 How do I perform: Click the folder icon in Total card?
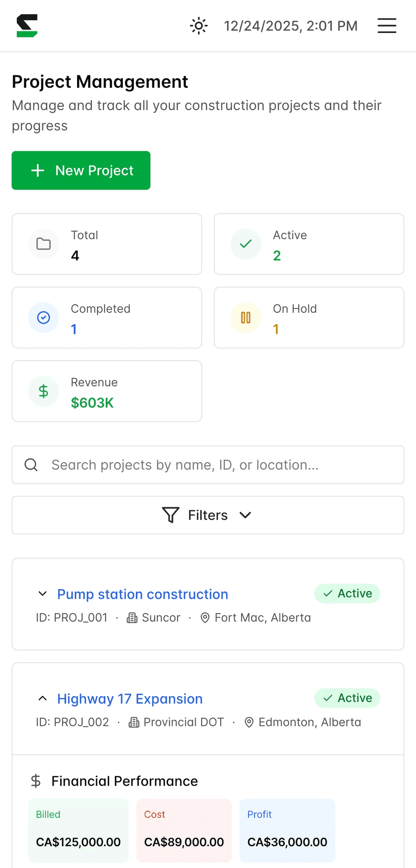pyautogui.click(x=44, y=244)
